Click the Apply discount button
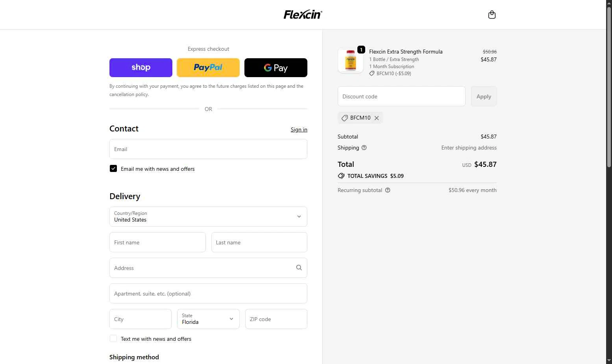The width and height of the screenshot is (612, 364). 484,96
